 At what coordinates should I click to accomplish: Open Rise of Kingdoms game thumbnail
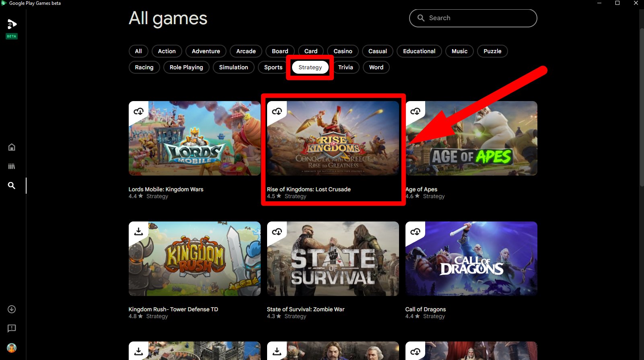point(333,138)
